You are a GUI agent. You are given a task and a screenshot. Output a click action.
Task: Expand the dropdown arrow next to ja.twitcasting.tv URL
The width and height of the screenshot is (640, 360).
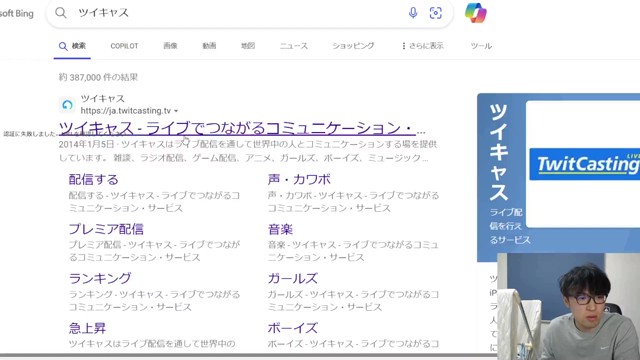click(x=176, y=111)
